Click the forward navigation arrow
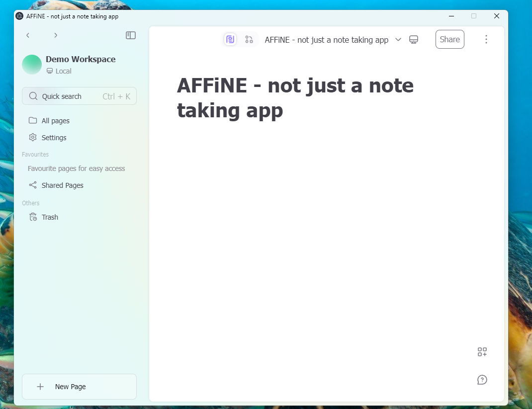532x409 pixels. (56, 35)
